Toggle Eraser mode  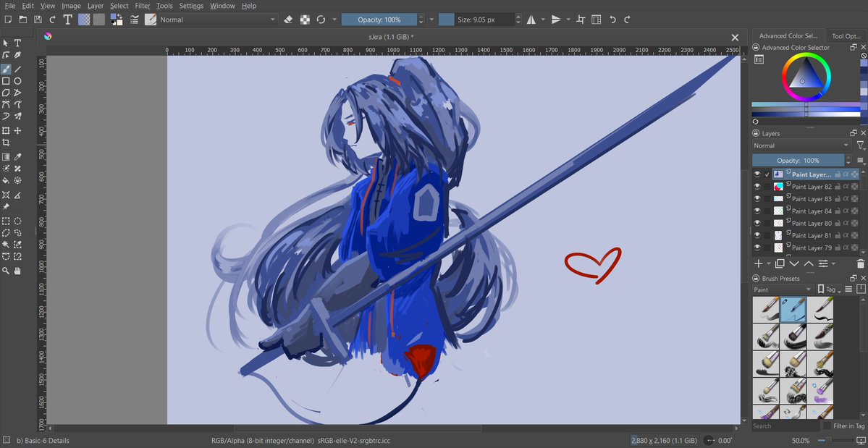click(288, 20)
